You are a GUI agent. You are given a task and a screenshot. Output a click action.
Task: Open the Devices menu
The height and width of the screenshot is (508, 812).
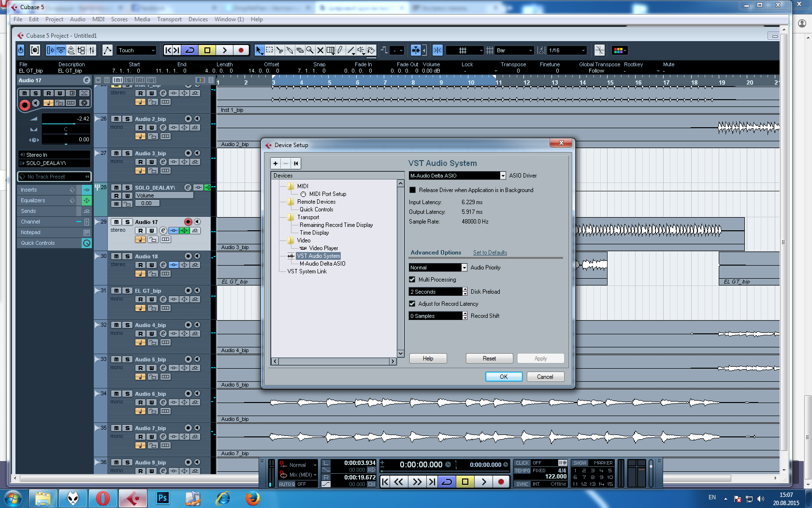(x=198, y=19)
